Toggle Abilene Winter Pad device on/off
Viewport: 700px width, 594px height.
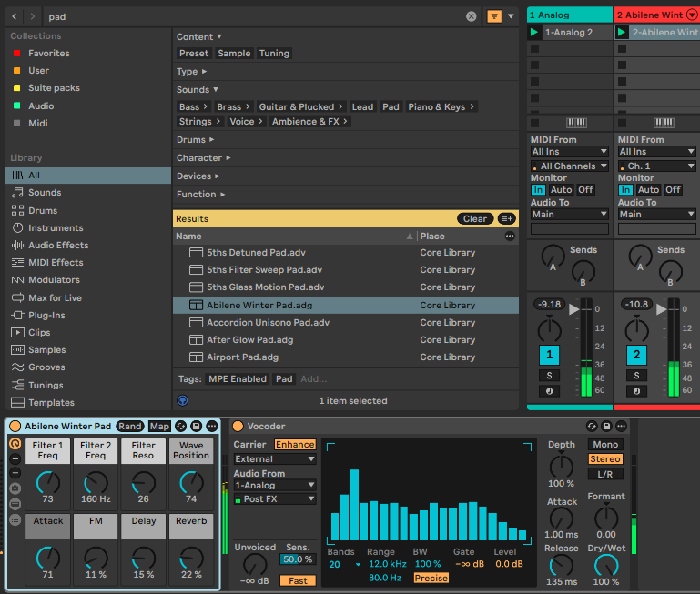[x=15, y=427]
